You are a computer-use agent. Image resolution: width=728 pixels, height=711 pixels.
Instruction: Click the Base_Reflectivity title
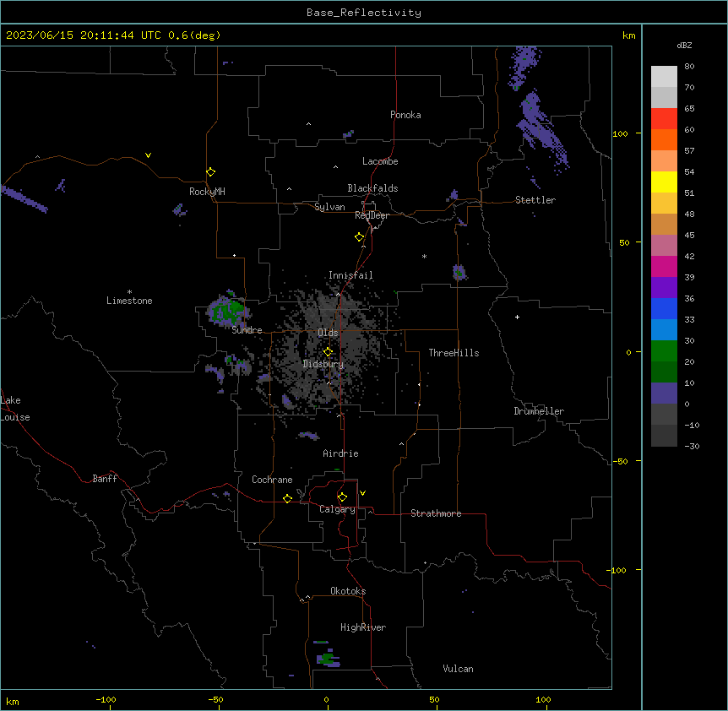point(364,13)
